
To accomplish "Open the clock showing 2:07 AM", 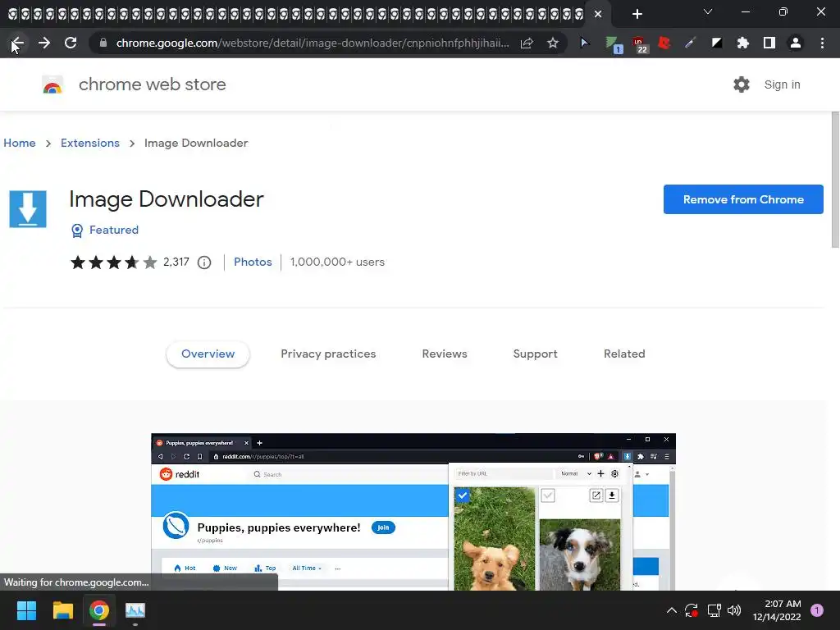I will [777, 610].
